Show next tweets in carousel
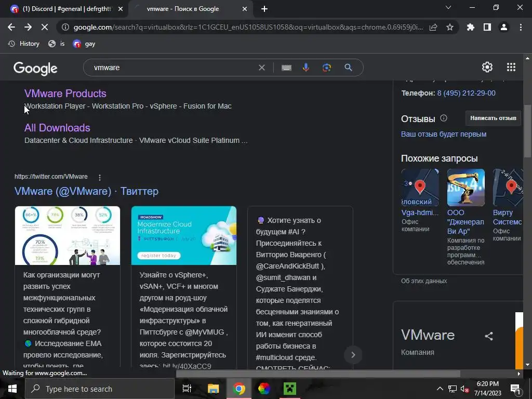Screen dimensions: 532x399 click(353, 354)
